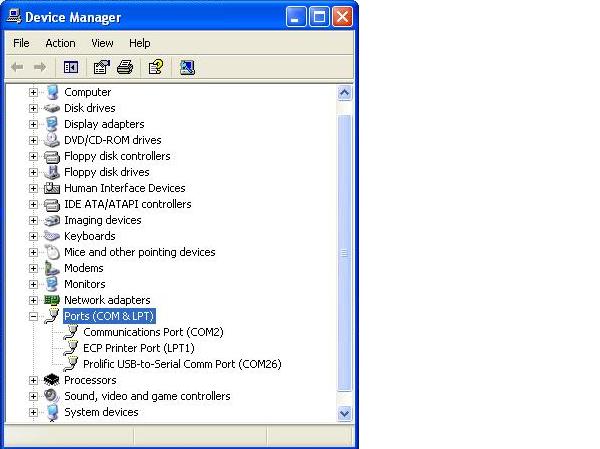This screenshot has height=449, width=600.
Task: Collapse the Ports (COM & LPT) node
Action: (33, 316)
